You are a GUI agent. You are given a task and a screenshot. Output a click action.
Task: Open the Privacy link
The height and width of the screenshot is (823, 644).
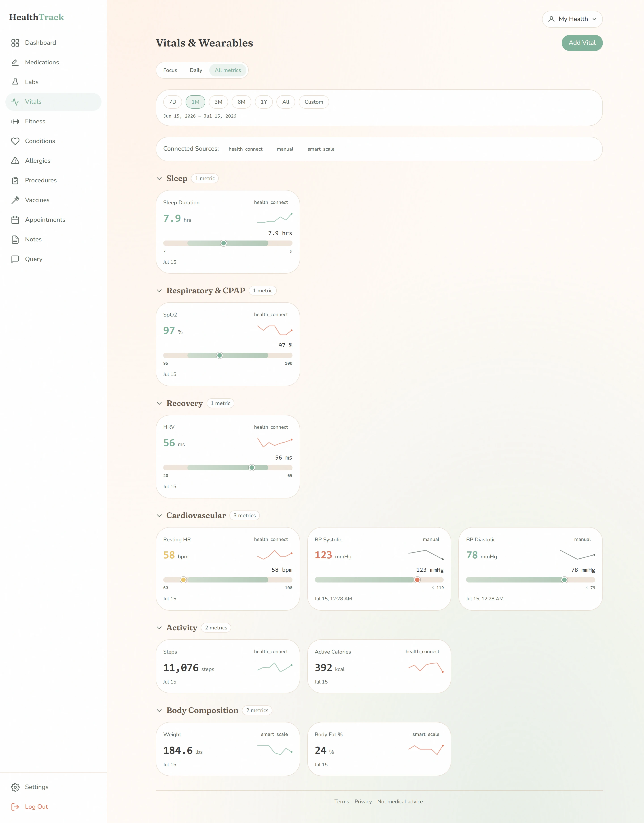[363, 802]
